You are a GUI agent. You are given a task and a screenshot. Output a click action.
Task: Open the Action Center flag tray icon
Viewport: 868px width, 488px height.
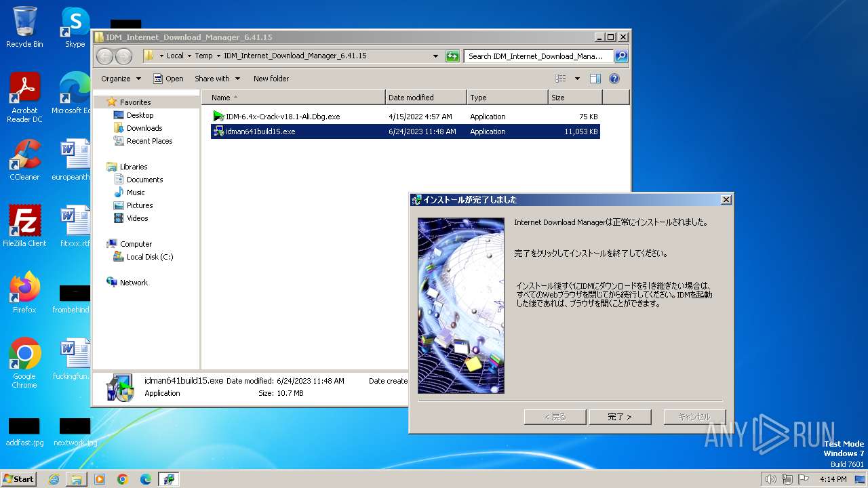tap(803, 479)
